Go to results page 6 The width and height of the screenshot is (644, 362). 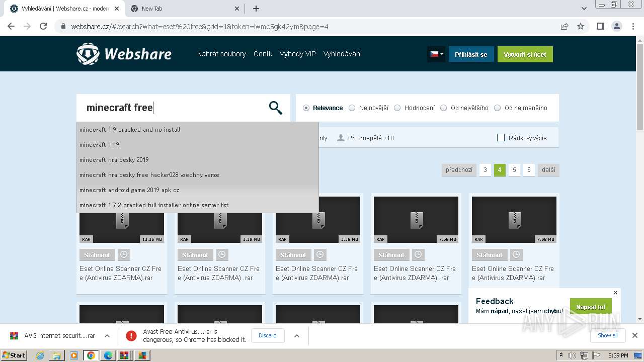pyautogui.click(x=529, y=170)
